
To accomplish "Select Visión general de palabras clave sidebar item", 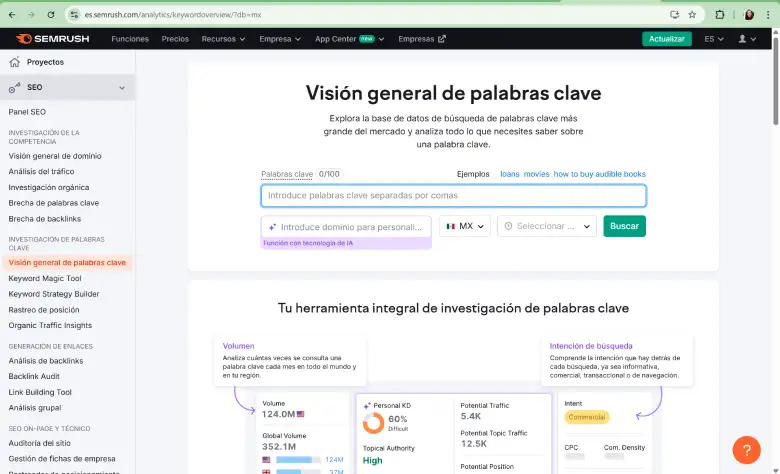I will (67, 263).
